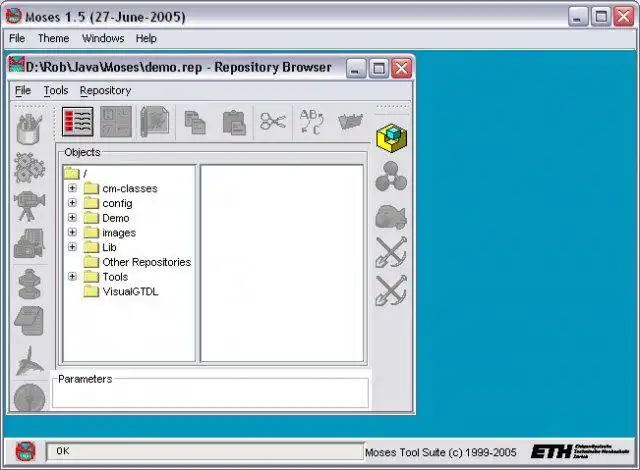The image size is (640, 470).
Task: Click the stacked notepad icon in sidebar
Action: coord(29,321)
